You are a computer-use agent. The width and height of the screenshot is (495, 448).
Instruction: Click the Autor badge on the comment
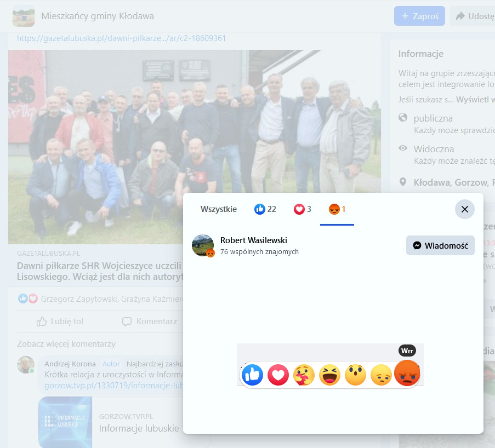(x=111, y=364)
